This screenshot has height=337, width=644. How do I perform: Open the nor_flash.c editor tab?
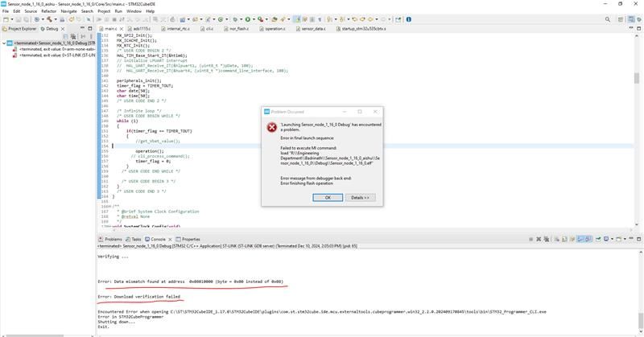pos(236,29)
